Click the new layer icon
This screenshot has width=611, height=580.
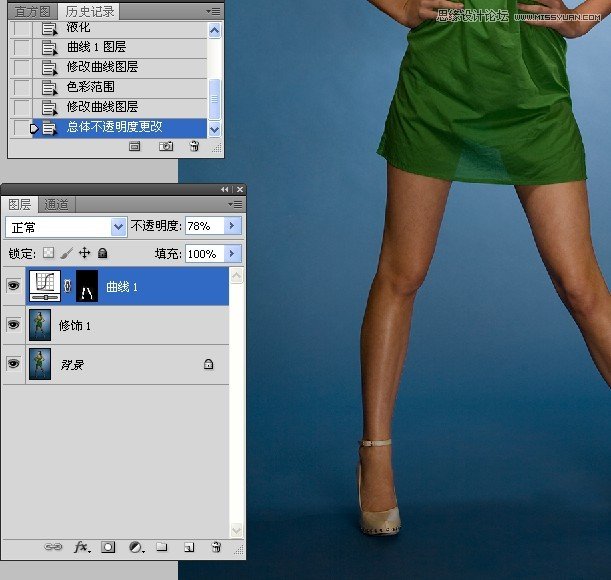[188, 547]
